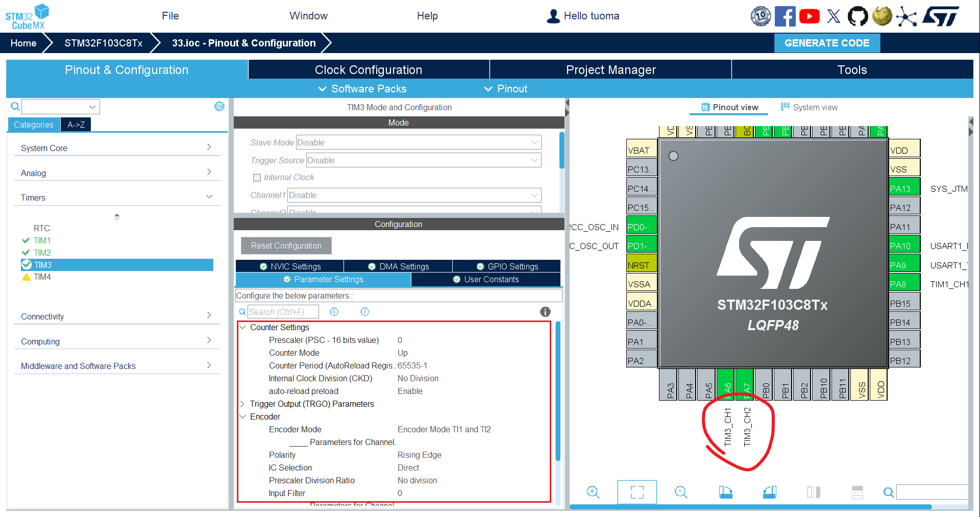Rotate the chip counter-clockwise
The width and height of the screenshot is (980, 517).
coord(770,492)
